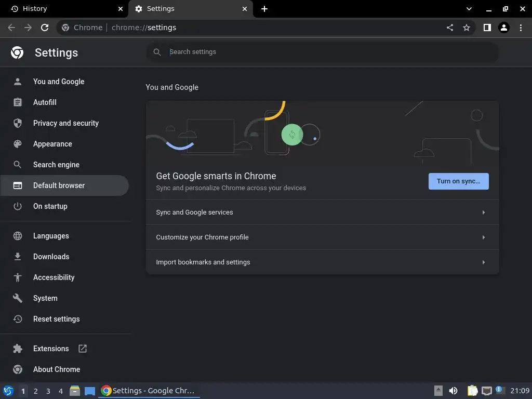Screen dimensions: 532x399
Task: Open Extensions page link
Action: 64,349
